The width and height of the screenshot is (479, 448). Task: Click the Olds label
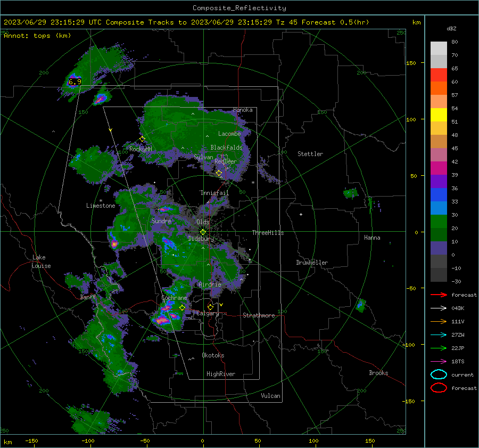tap(203, 222)
